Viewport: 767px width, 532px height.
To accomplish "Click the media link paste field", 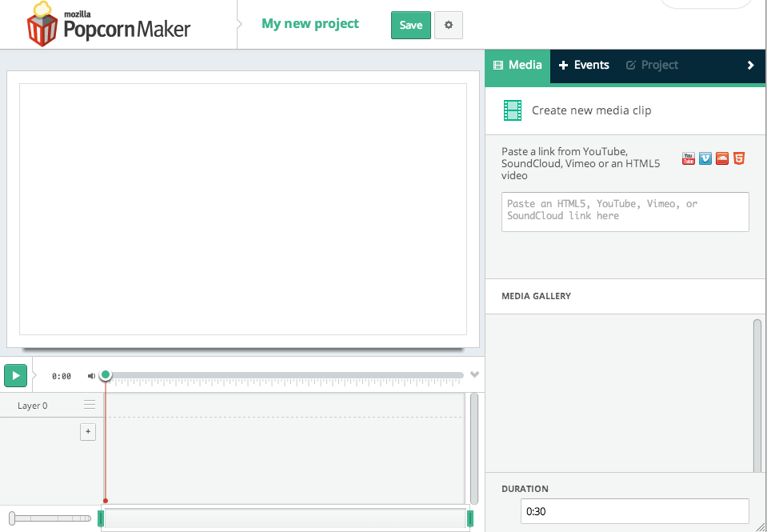I will pos(625,212).
